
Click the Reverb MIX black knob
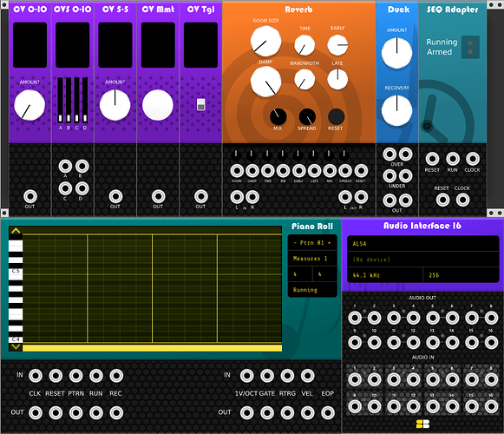[278, 117]
